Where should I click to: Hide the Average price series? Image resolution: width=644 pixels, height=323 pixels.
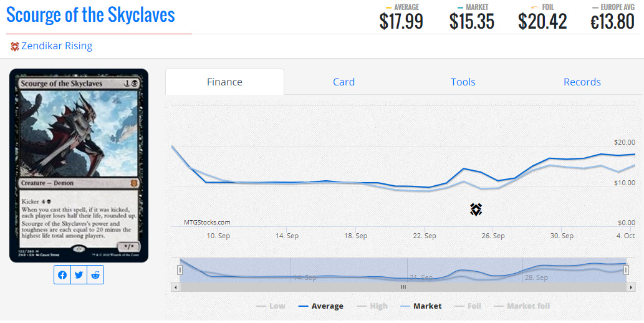click(x=320, y=306)
